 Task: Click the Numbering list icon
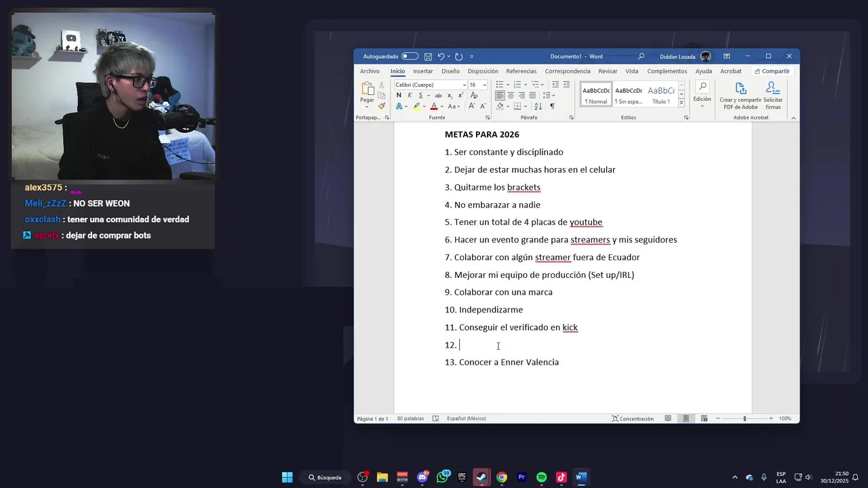(x=517, y=85)
